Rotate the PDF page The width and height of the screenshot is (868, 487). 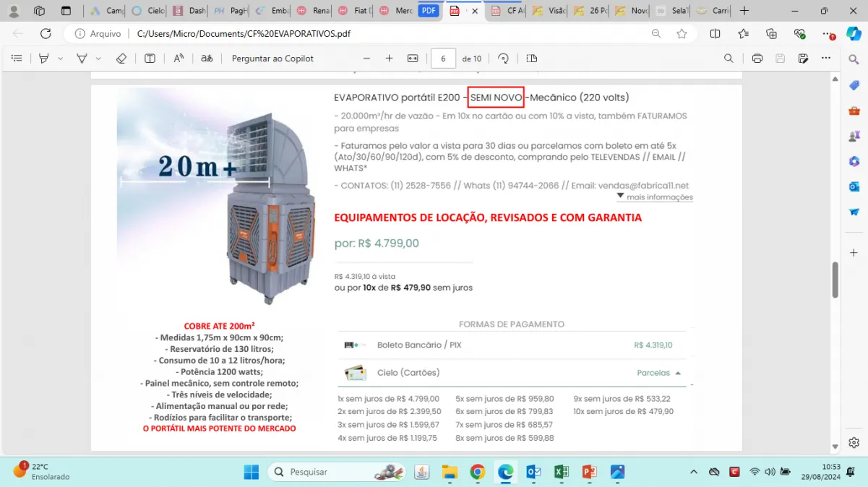tap(504, 59)
